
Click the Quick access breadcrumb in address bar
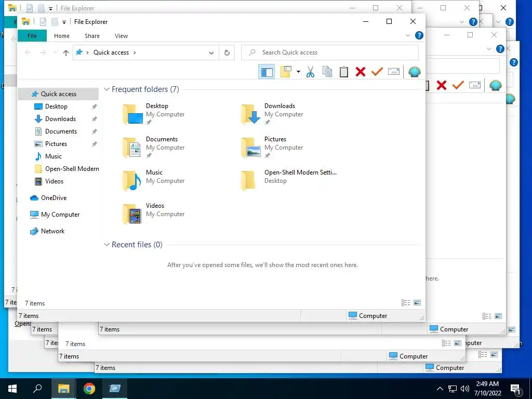coord(111,52)
